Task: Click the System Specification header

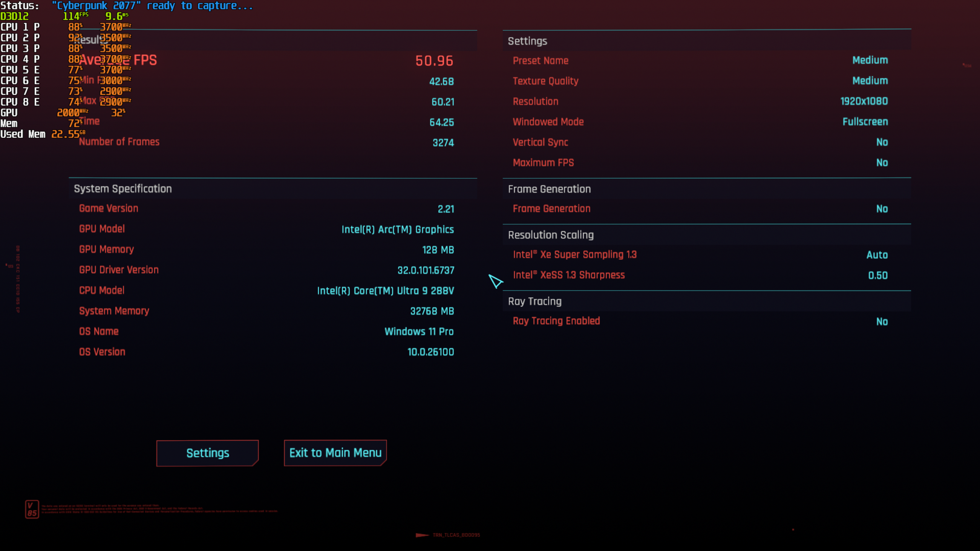Action: (x=122, y=189)
